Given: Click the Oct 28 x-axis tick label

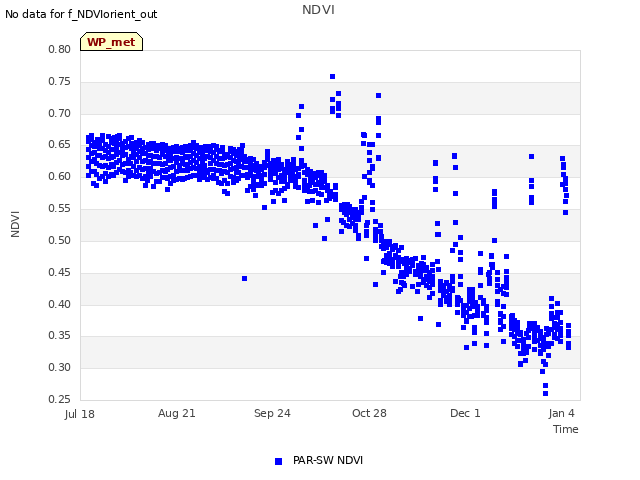Looking at the screenshot, I should [369, 413].
